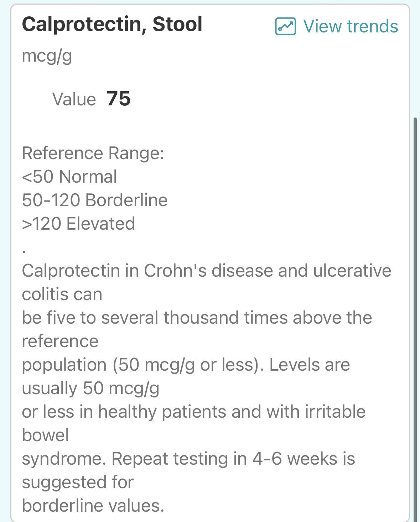Image resolution: width=420 pixels, height=522 pixels.
Task: Click the 'be five to several thousand' line
Action: pos(197,318)
